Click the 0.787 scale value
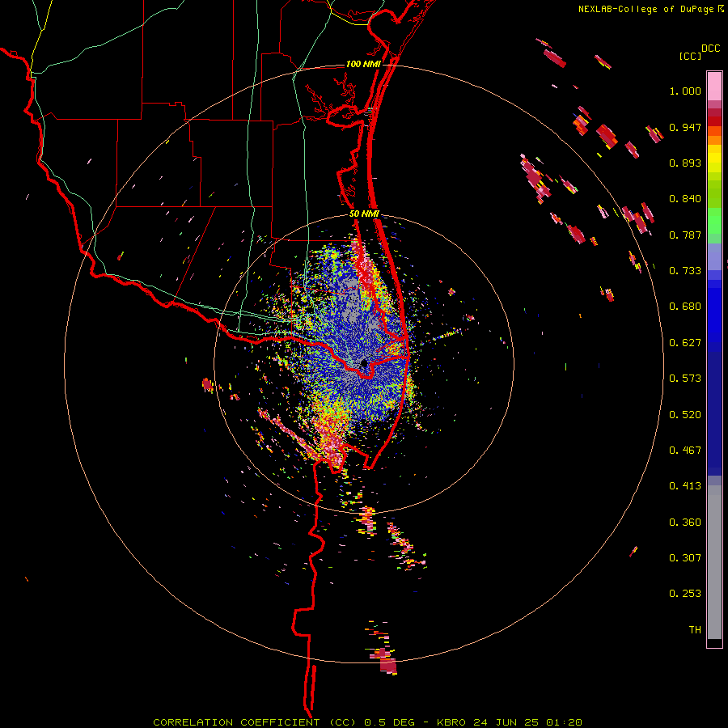The height and width of the screenshot is (728, 728). pos(685,235)
